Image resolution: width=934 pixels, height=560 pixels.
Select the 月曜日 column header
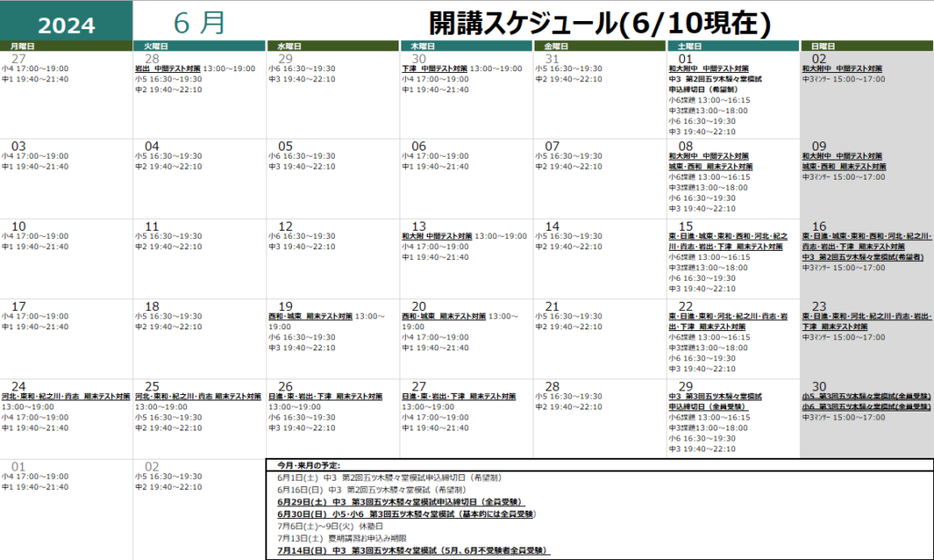pyautogui.click(x=23, y=46)
